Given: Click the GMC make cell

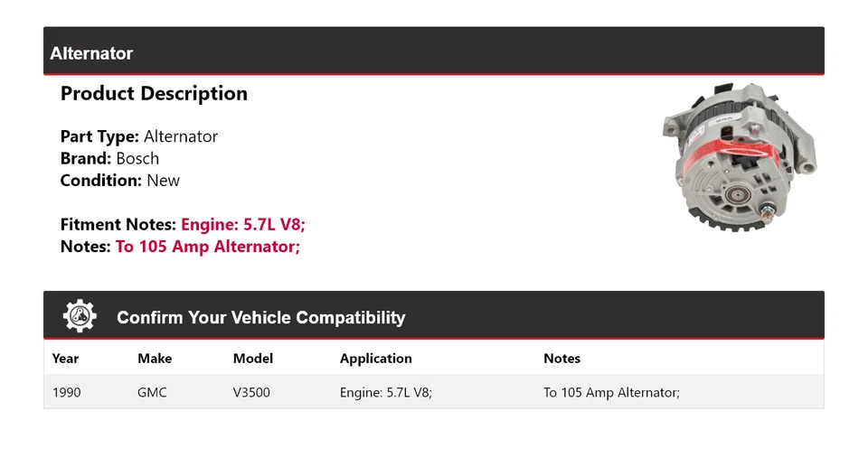Looking at the screenshot, I should point(152,393).
